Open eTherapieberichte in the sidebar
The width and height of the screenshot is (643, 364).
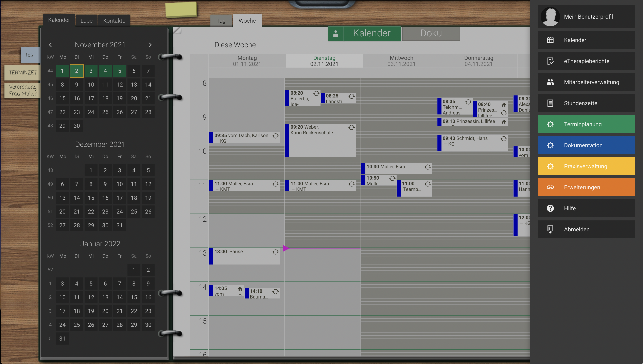(x=586, y=61)
